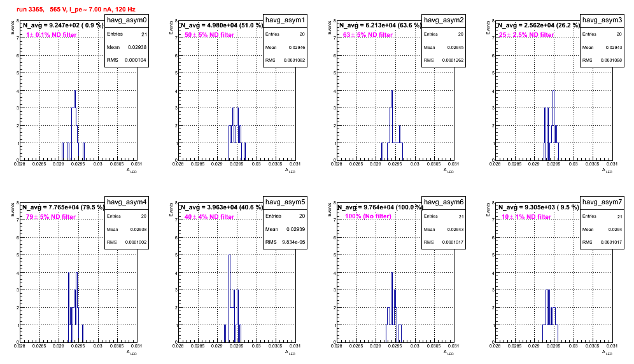The image size is (634, 364).
Task: Click the N_avg = 9.764e+04 label
Action: [379, 207]
